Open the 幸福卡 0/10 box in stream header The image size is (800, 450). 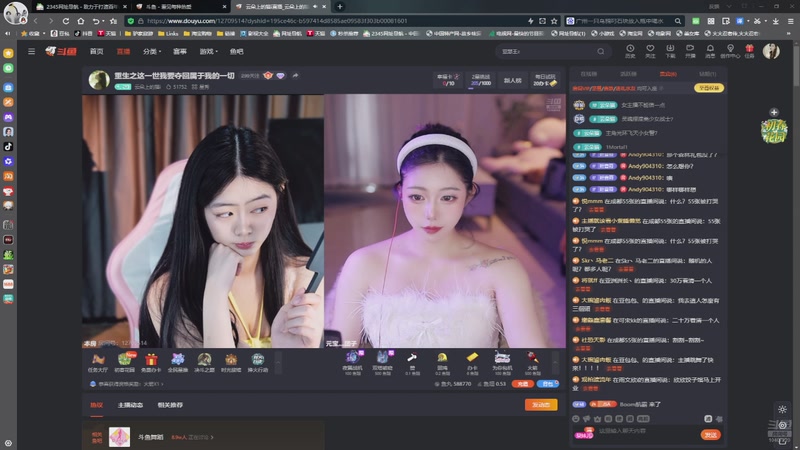(448, 80)
